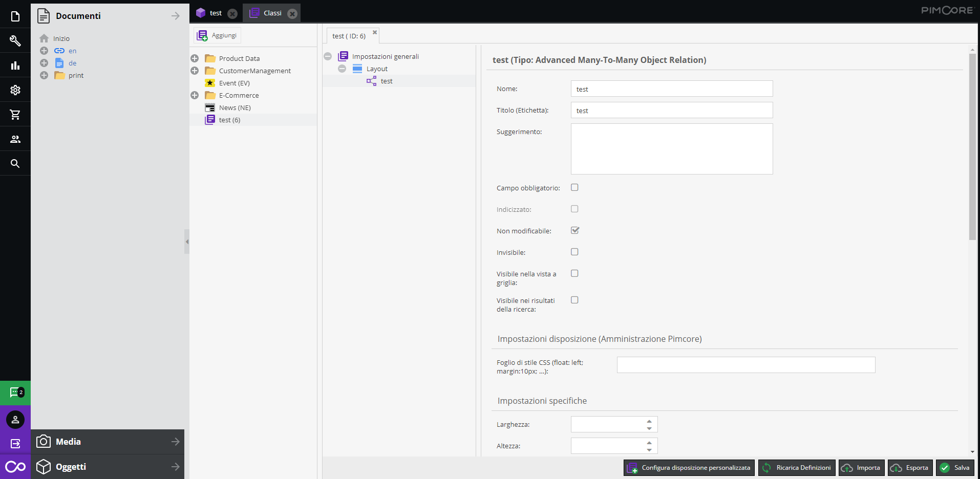Toggle the Indicizzato checkbox
Image resolution: width=980 pixels, height=479 pixels.
coord(574,209)
